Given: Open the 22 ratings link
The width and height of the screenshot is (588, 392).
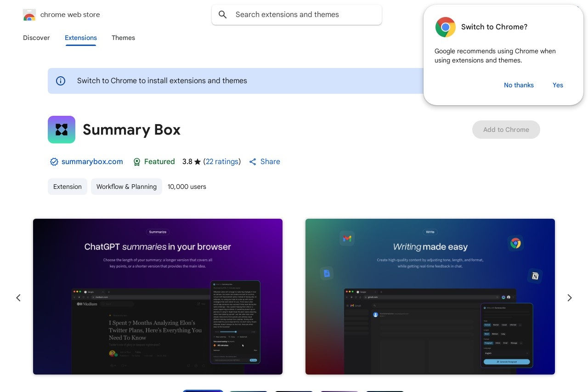Looking at the screenshot, I should click(x=222, y=161).
